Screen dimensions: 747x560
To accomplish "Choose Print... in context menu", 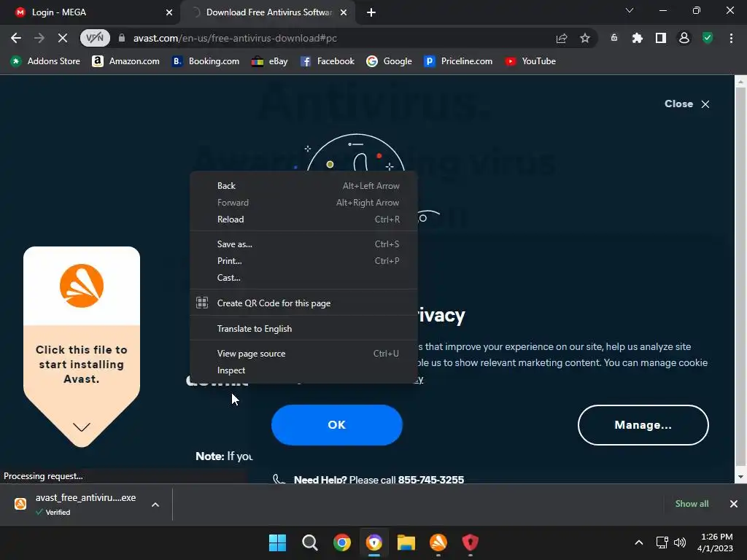I will [x=304, y=261].
